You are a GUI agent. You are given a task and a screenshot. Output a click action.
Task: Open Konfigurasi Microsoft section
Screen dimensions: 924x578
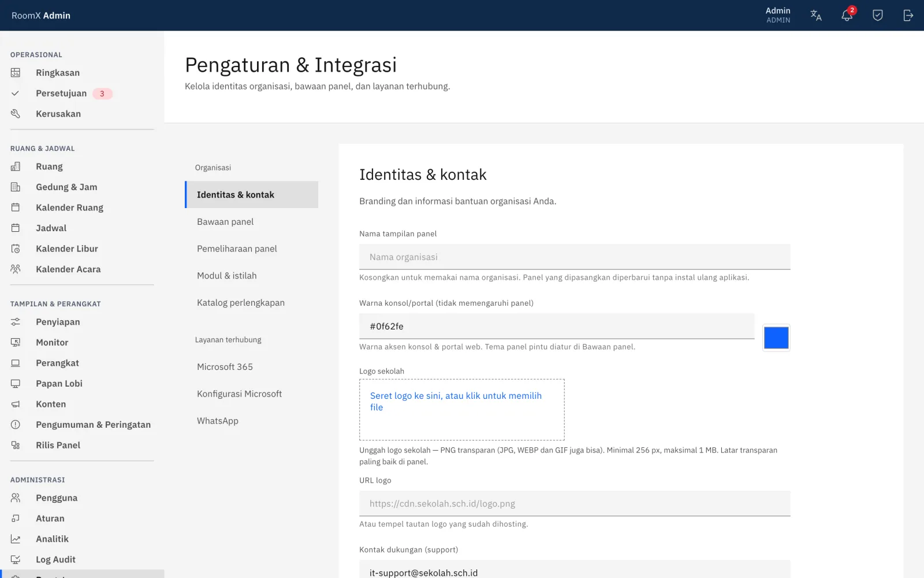pyautogui.click(x=251, y=394)
